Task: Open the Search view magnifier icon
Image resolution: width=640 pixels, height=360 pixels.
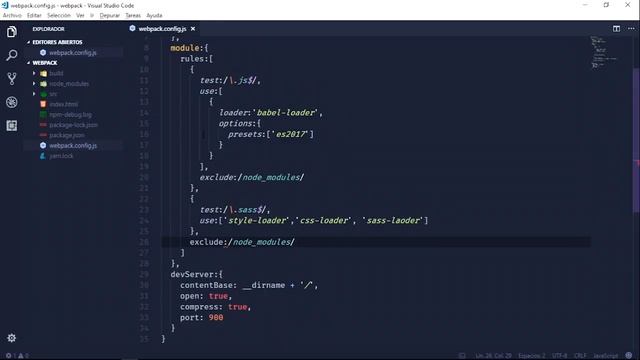Action: click(x=11, y=55)
